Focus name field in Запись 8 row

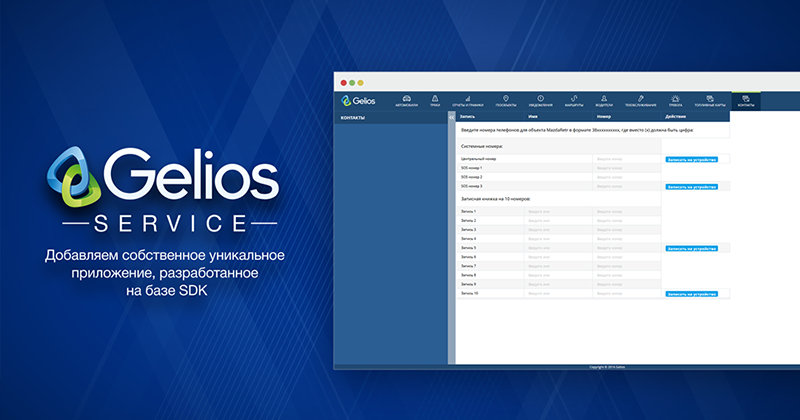(x=558, y=275)
